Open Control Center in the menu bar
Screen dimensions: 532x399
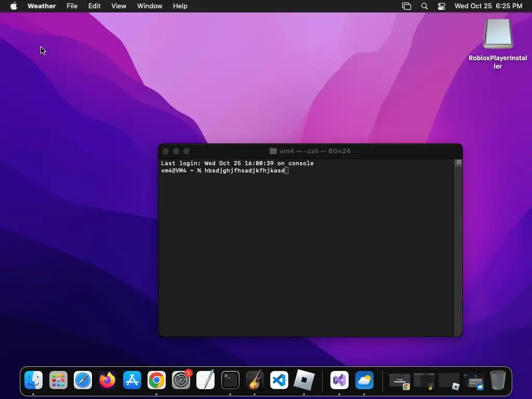tap(442, 6)
